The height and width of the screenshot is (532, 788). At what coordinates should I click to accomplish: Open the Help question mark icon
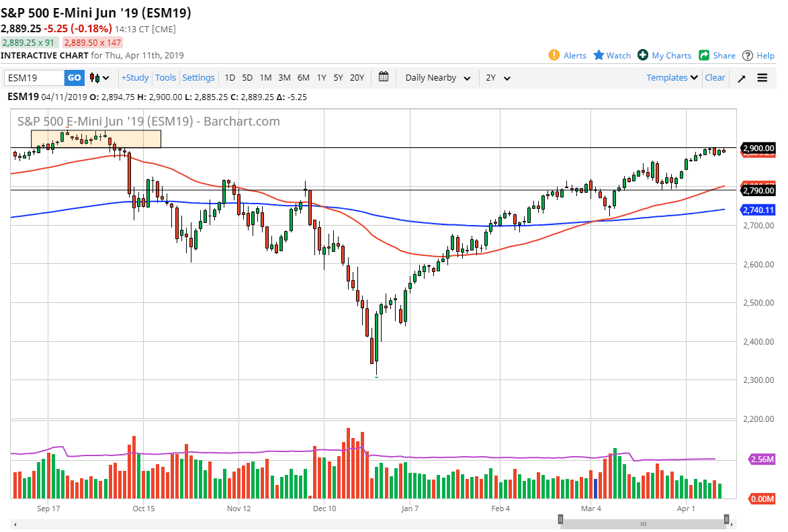(748, 55)
